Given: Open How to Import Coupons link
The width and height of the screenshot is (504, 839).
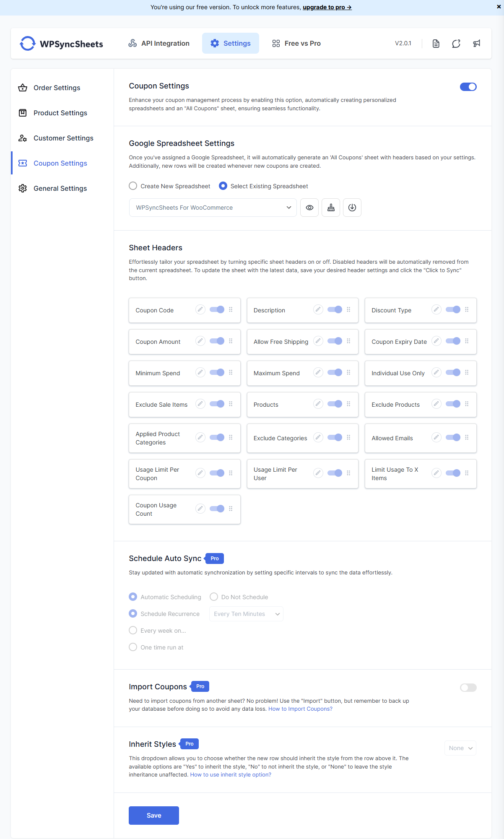Looking at the screenshot, I should (300, 709).
